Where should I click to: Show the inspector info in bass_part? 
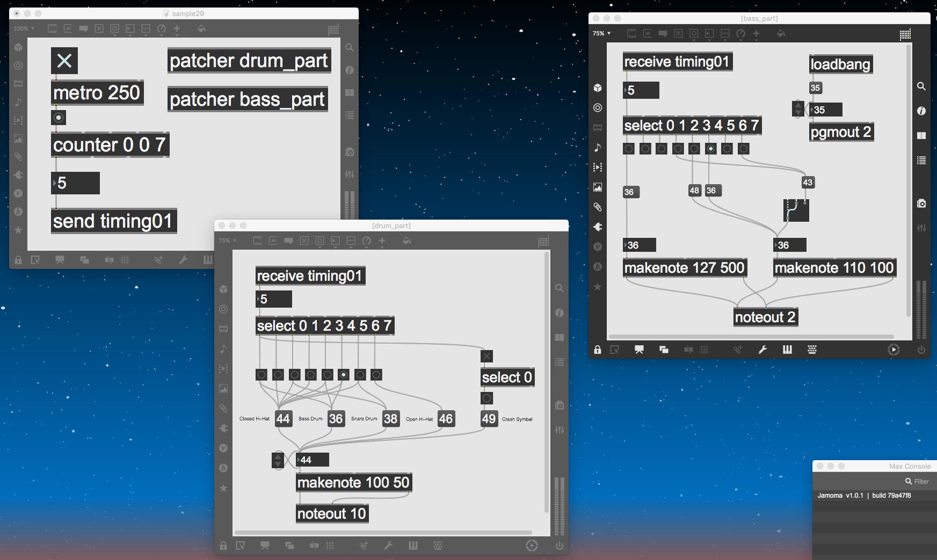(x=921, y=111)
